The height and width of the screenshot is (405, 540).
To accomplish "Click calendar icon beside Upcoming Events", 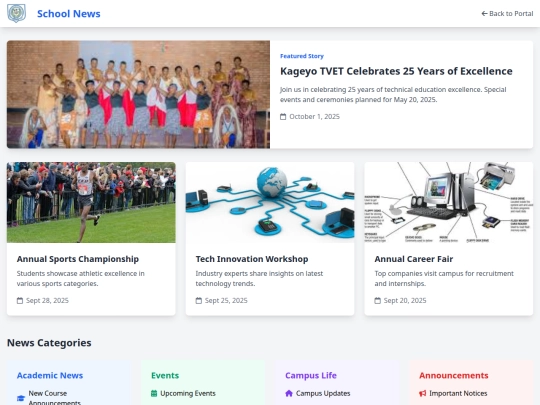I will click(154, 393).
